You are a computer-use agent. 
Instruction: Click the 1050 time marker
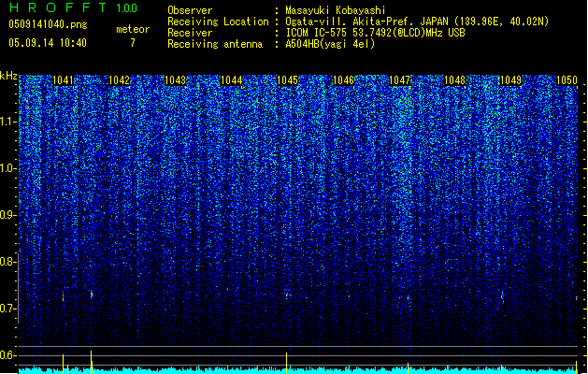coord(566,80)
